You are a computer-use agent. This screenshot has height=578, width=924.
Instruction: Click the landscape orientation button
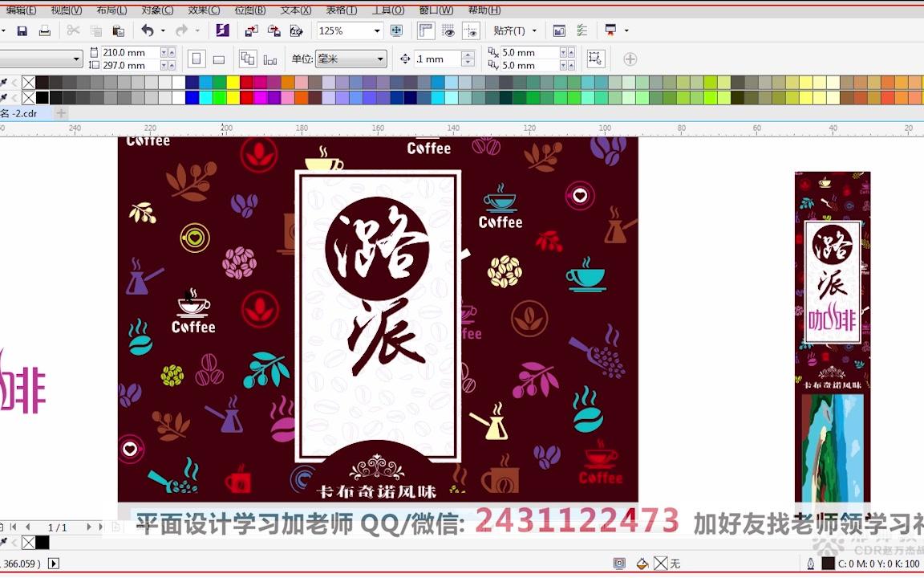[217, 58]
